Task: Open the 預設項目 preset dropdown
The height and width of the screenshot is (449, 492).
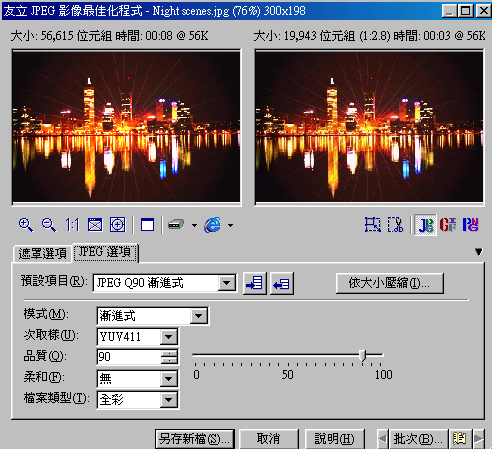Action: coord(227,283)
